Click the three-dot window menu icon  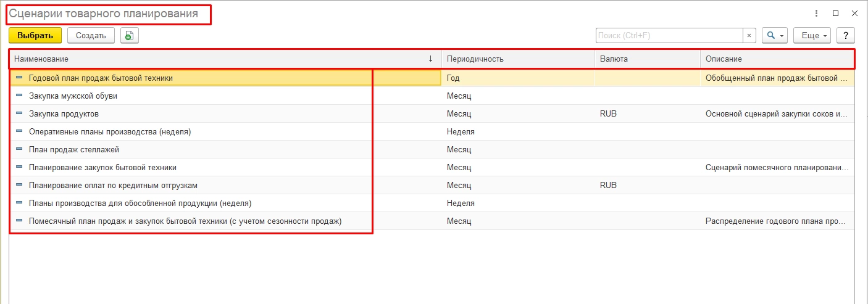pos(816,14)
